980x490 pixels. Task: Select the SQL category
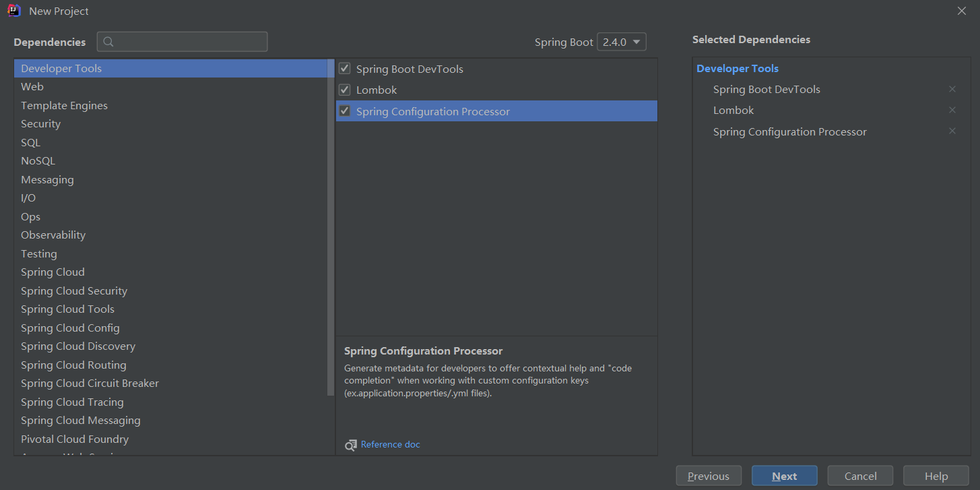point(170,142)
